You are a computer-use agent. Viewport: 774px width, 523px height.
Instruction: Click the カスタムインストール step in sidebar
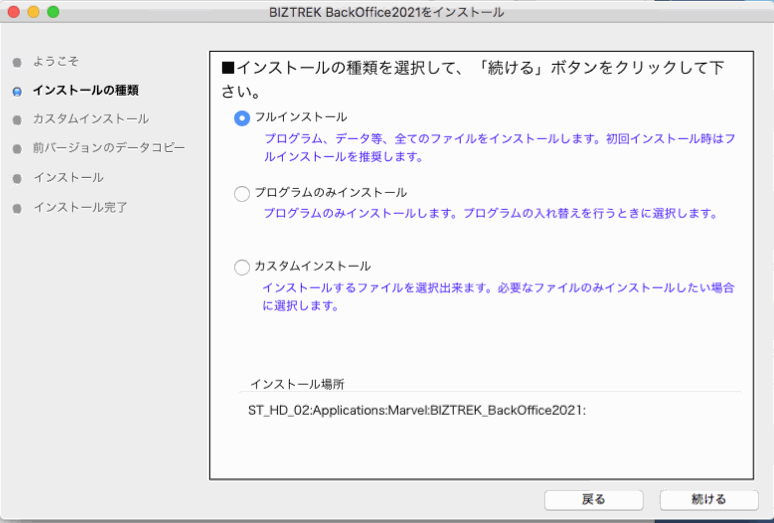pos(90,119)
